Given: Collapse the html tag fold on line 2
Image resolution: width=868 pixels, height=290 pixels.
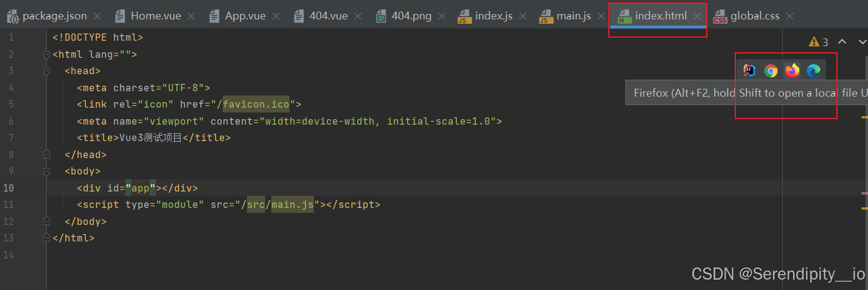Looking at the screenshot, I should [46, 55].
